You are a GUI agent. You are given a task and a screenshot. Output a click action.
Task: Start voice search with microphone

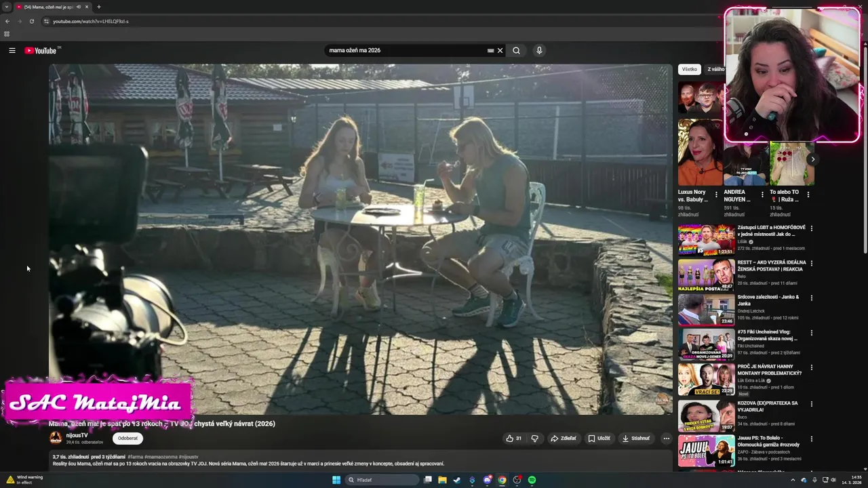tap(539, 50)
